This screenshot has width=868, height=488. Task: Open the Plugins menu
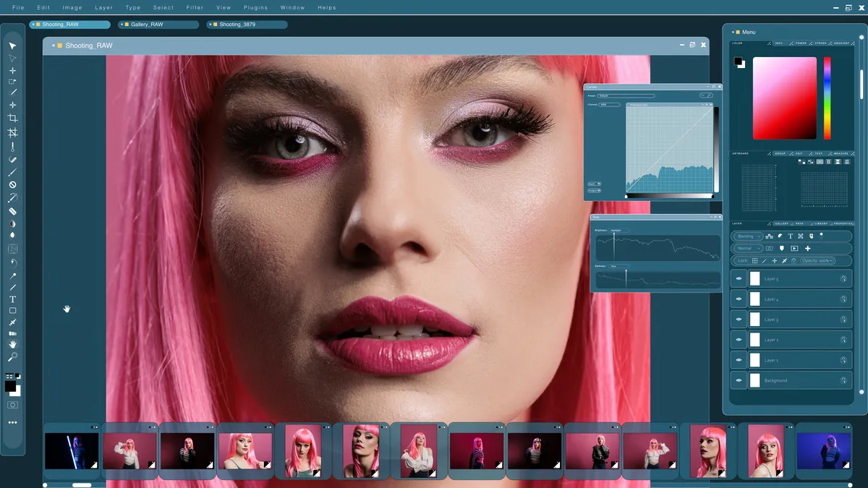[x=255, y=8]
